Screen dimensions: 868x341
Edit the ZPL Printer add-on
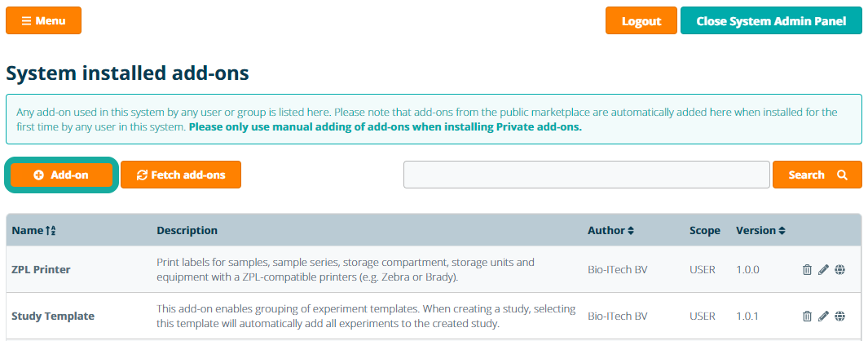(x=823, y=270)
